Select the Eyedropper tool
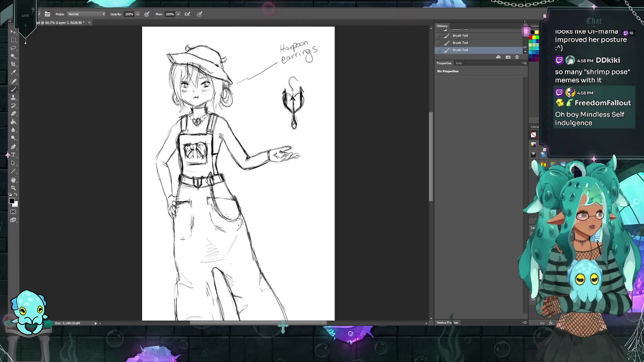Screen dimensions: 644x362 click(14, 72)
